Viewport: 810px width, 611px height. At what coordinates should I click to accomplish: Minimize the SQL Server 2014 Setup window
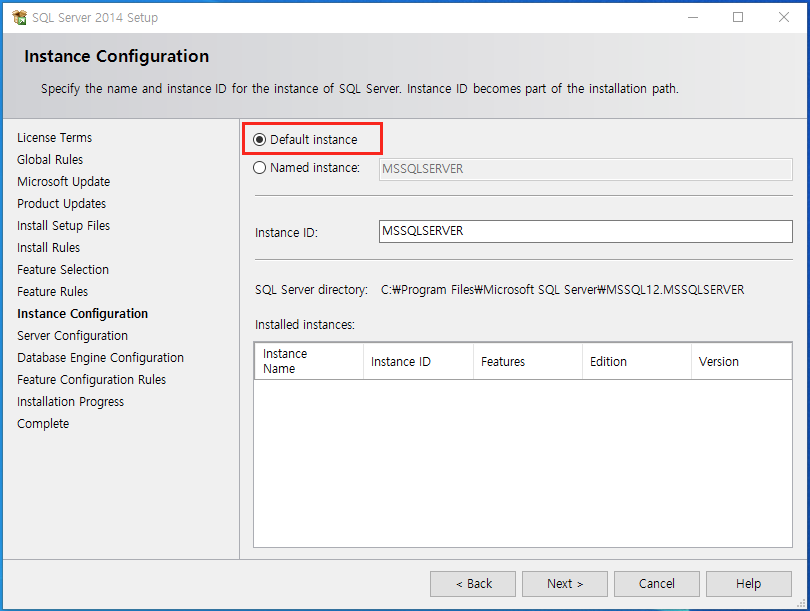coord(693,18)
